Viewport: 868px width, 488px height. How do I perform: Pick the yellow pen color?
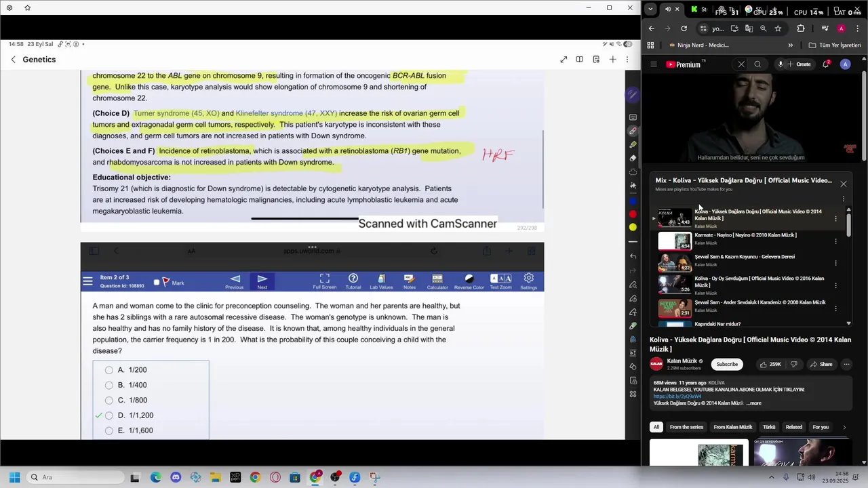[x=633, y=227]
